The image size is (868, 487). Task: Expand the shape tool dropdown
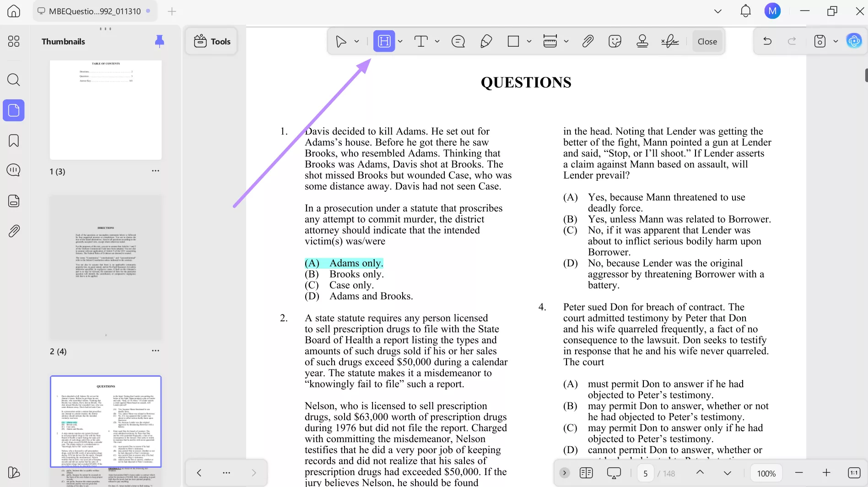(529, 41)
